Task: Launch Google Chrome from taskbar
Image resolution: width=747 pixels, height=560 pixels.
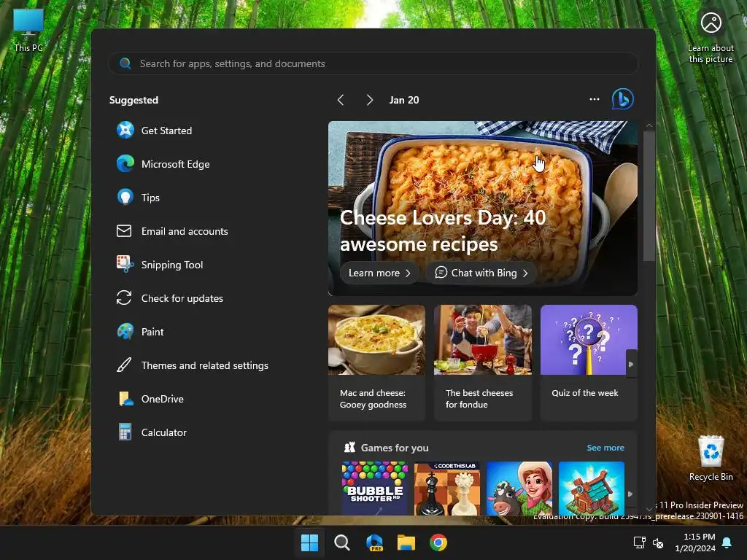Action: coord(438,542)
